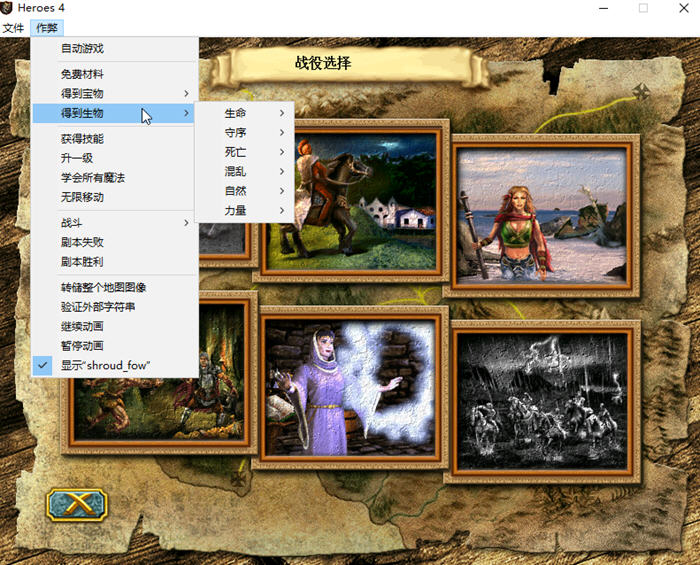Enable 无限移动 cheat
Viewport: 700px width, 565px height.
click(115, 197)
